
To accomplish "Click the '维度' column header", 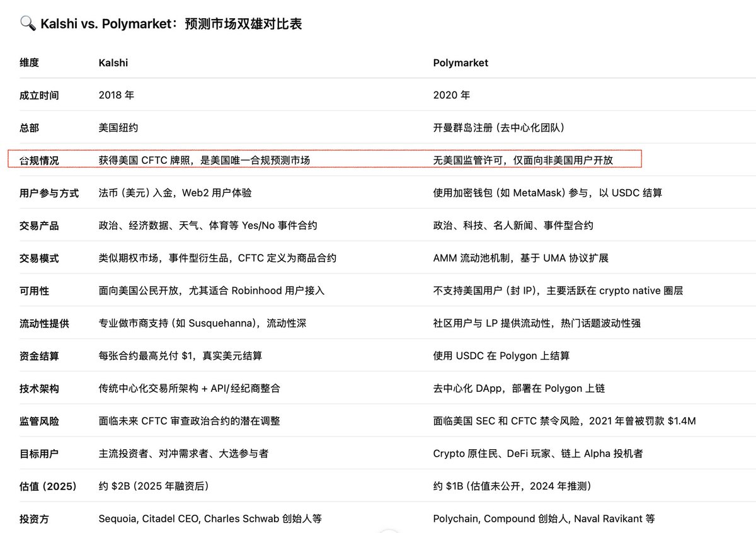I will tap(29, 62).
